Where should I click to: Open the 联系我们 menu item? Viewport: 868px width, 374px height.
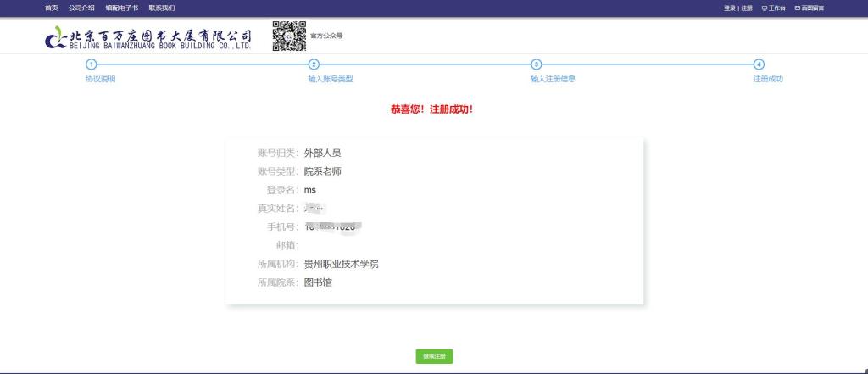(x=161, y=8)
